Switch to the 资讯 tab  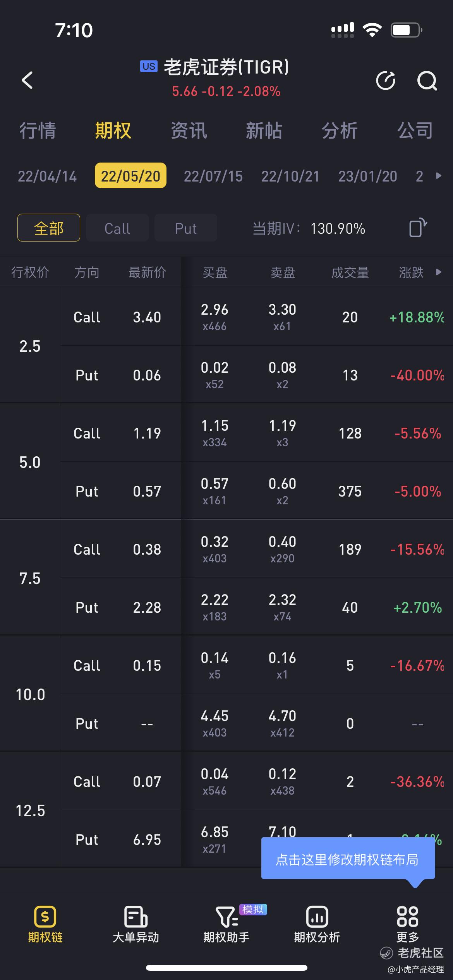coord(189,130)
